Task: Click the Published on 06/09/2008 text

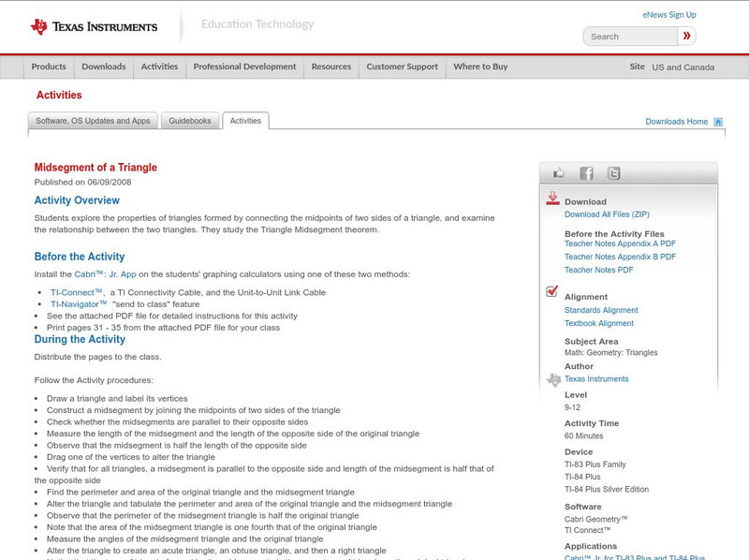Action: (82, 182)
